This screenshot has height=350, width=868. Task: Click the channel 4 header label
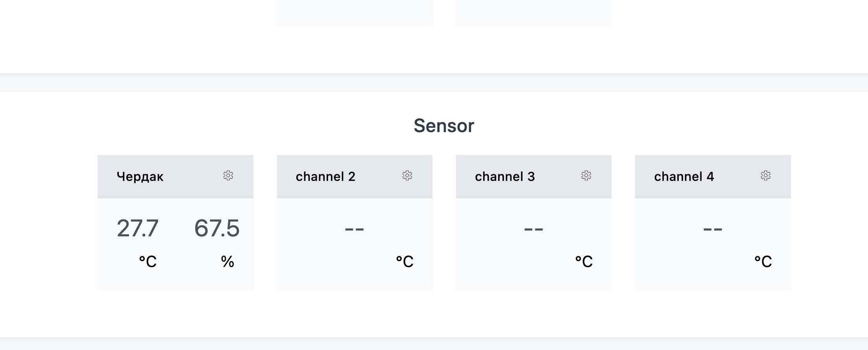pyautogui.click(x=684, y=177)
